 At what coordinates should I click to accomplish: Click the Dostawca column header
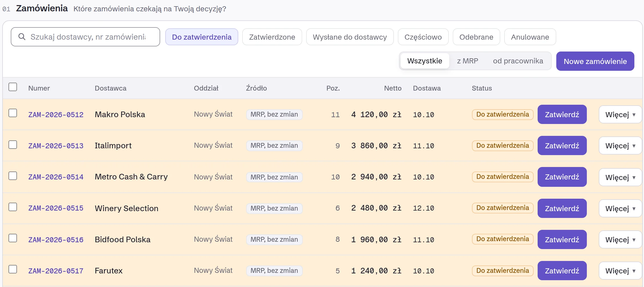(111, 88)
